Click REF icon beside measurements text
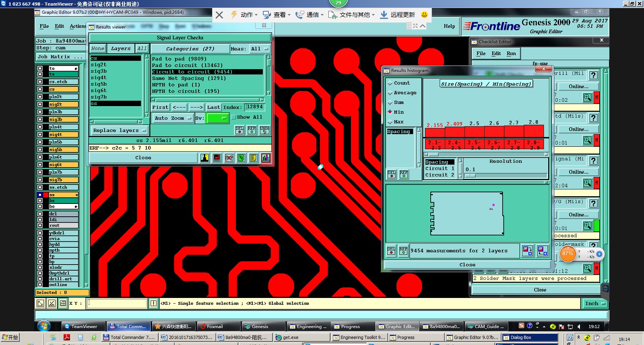The width and height of the screenshot is (644, 345). pos(403,251)
